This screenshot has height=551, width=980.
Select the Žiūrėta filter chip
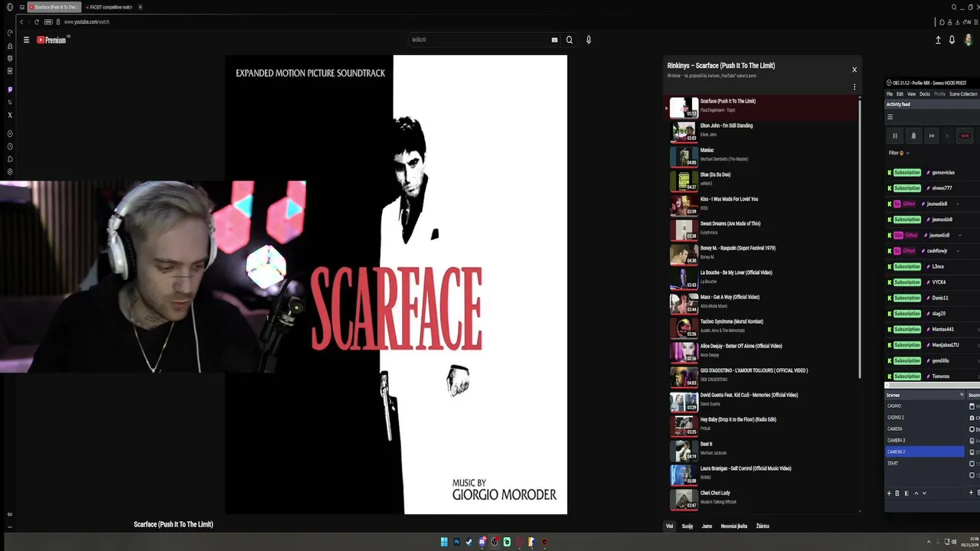[763, 526]
